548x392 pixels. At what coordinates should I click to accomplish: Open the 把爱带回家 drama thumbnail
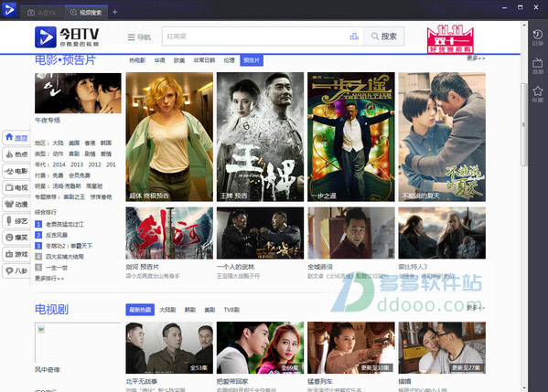pos(260,347)
